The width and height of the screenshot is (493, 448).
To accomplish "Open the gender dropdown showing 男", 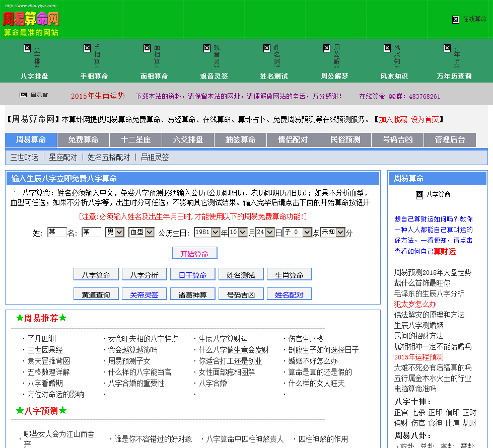I will click(115, 232).
